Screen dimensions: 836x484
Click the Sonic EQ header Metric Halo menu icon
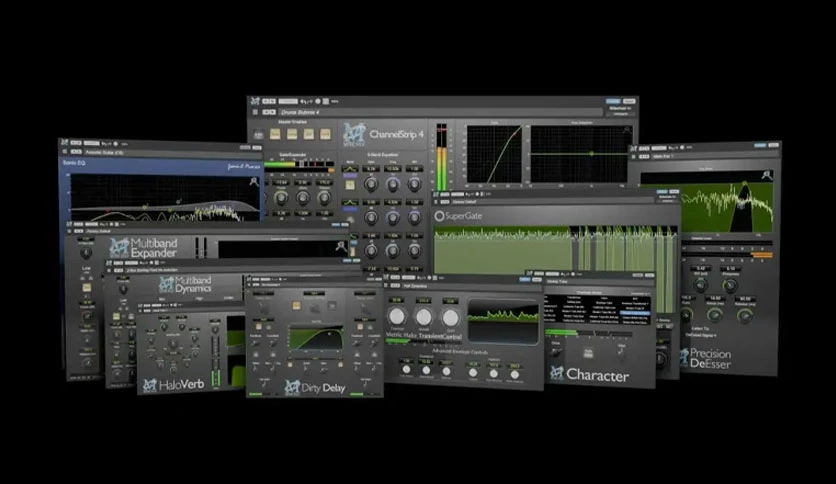65,142
